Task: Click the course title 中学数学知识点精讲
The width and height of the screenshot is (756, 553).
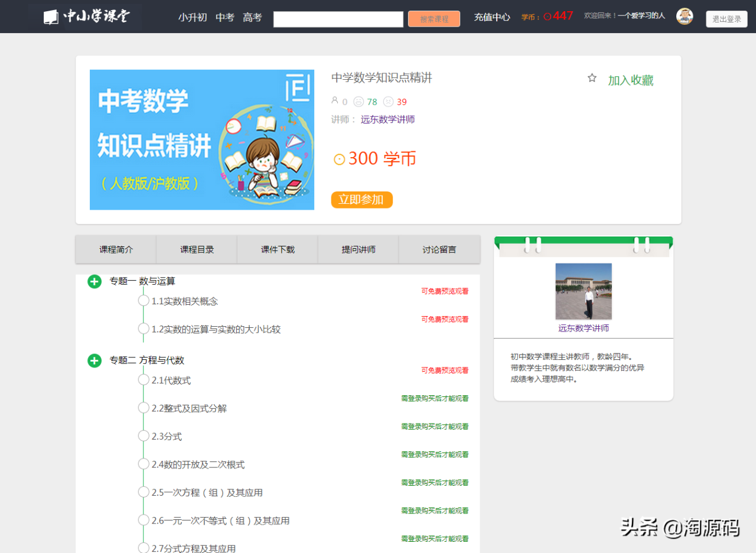Action: pyautogui.click(x=382, y=77)
